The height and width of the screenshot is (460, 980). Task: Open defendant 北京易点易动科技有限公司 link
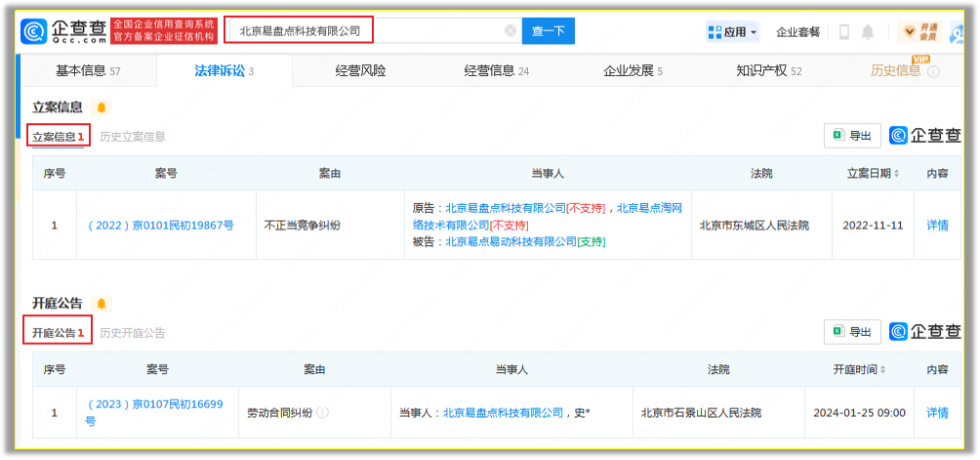click(x=510, y=241)
